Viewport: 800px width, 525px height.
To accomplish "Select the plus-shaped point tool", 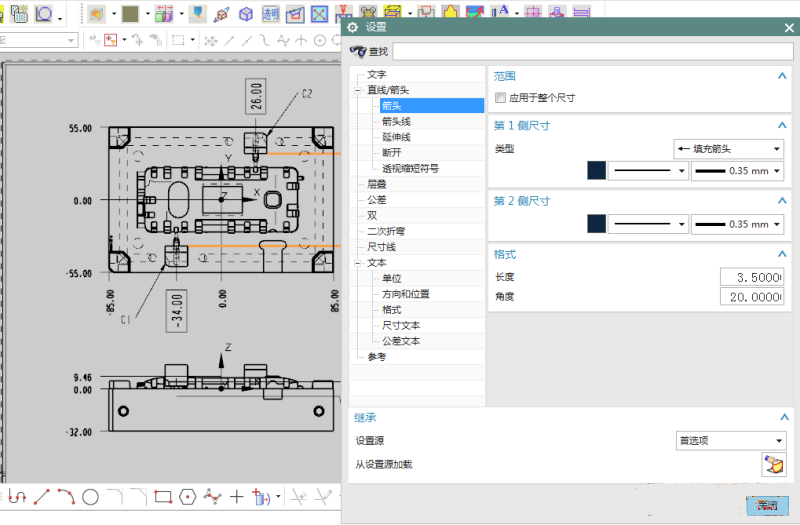I will pyautogui.click(x=237, y=496).
